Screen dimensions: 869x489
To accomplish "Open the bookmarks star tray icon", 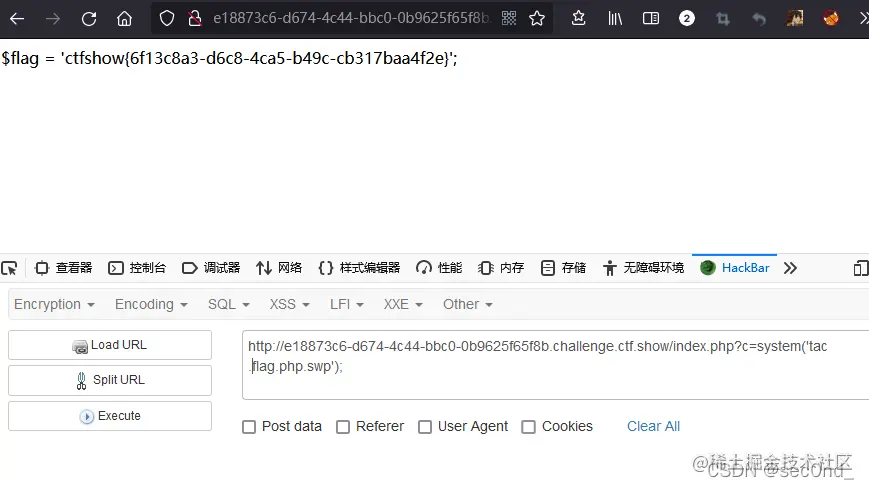I will point(579,18).
